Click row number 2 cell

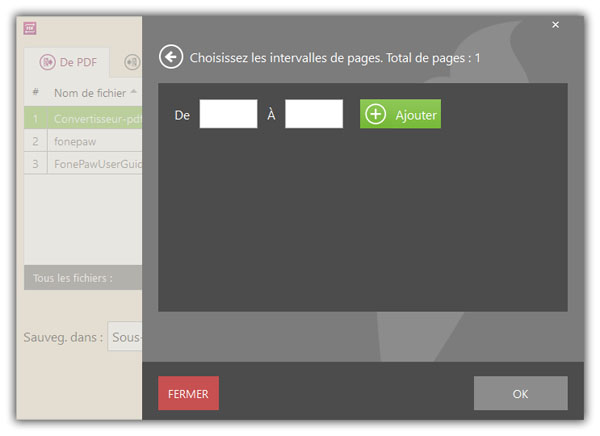[x=36, y=141]
